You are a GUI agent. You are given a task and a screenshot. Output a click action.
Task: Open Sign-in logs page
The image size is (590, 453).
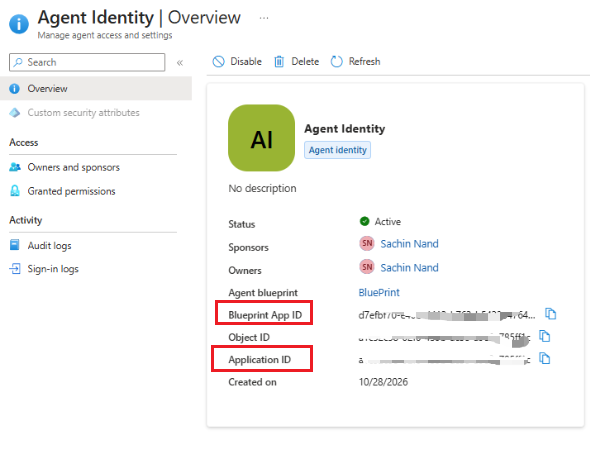(x=53, y=269)
